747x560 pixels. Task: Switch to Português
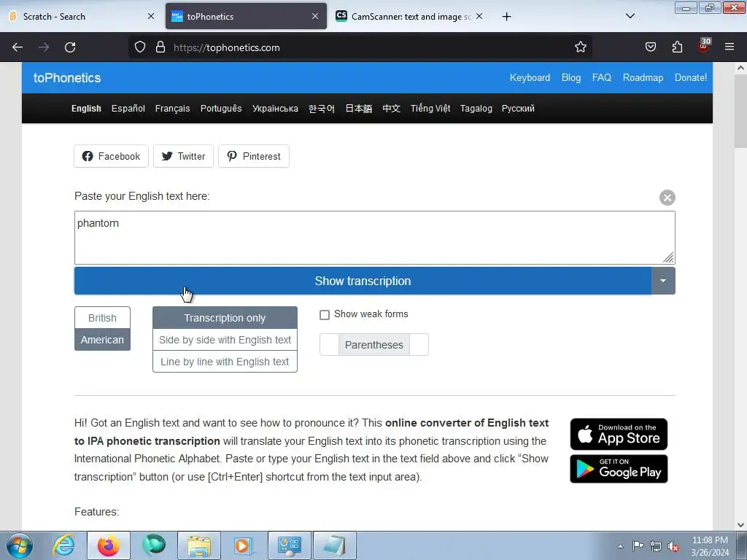(x=221, y=109)
